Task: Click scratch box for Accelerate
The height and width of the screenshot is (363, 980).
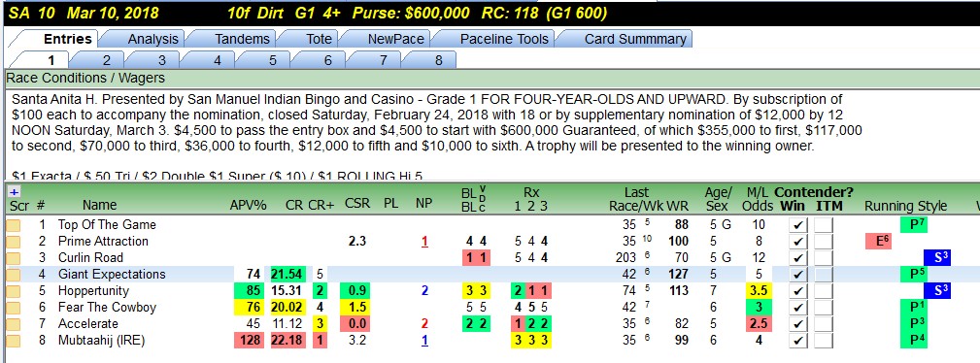Action: (14, 324)
